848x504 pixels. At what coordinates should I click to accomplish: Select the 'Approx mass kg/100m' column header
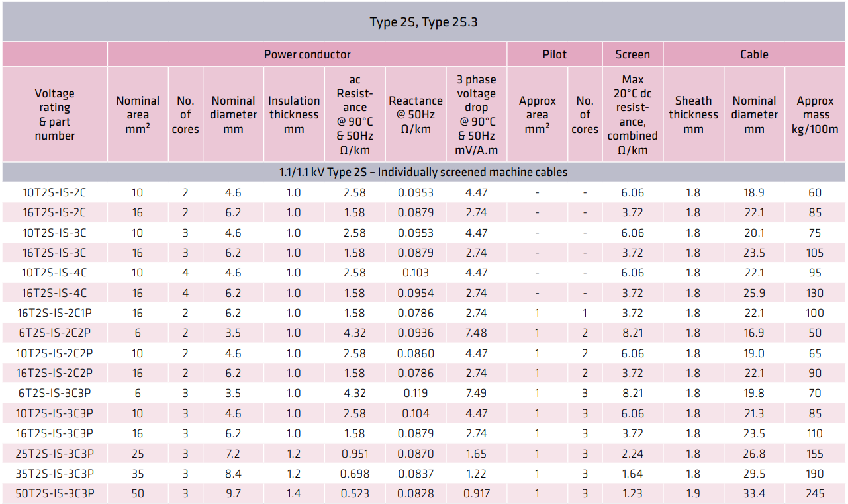pos(815,114)
